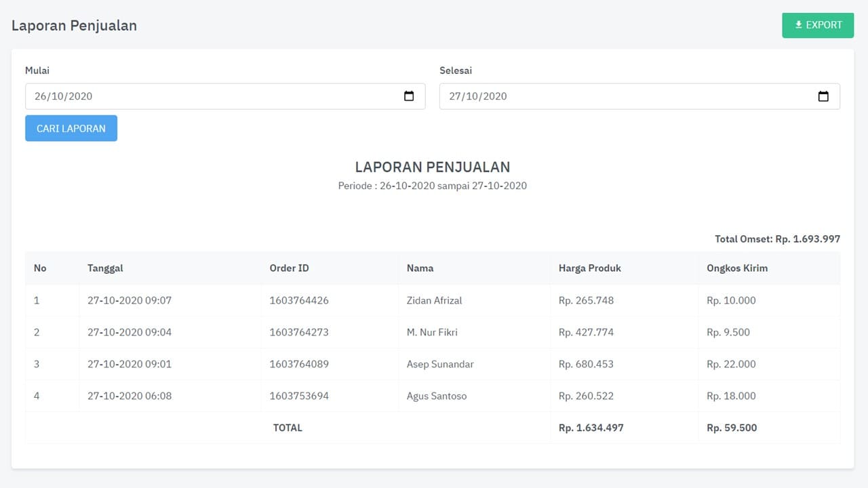868x488 pixels.
Task: Click the Tanggal column header
Action: [105, 268]
